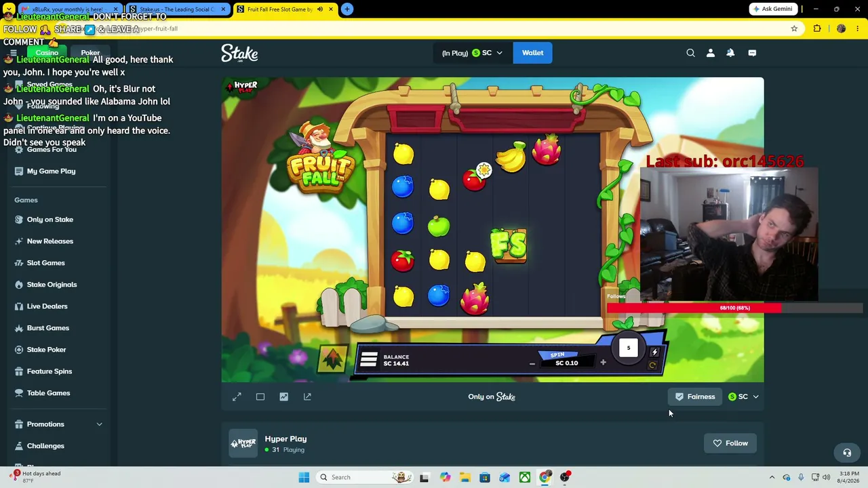Open the weather widget Hot days ahead
868x488 pixels.
(35, 476)
